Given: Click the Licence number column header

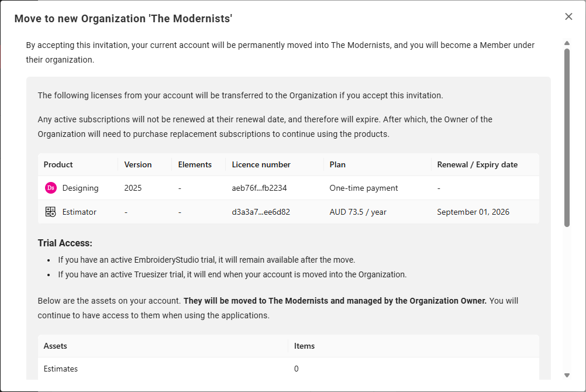Looking at the screenshot, I should click(261, 165).
